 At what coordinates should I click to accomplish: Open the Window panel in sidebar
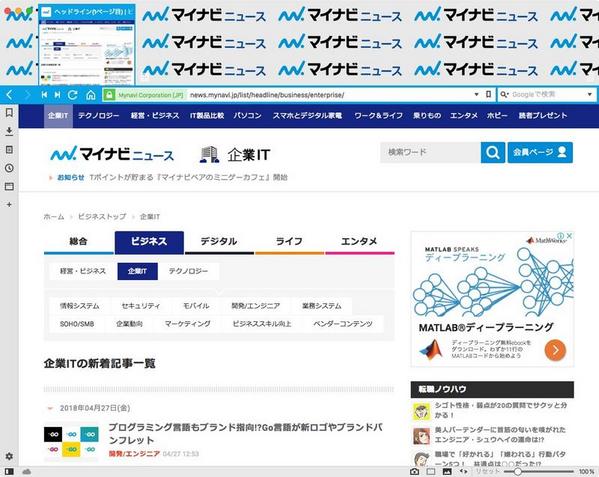[9, 186]
